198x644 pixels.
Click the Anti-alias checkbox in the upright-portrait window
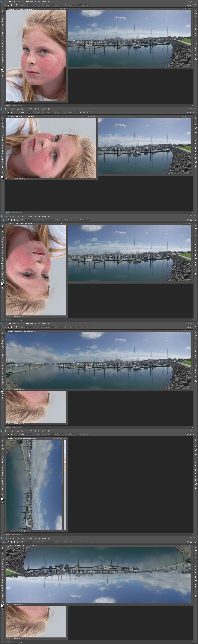[x=33, y=5]
